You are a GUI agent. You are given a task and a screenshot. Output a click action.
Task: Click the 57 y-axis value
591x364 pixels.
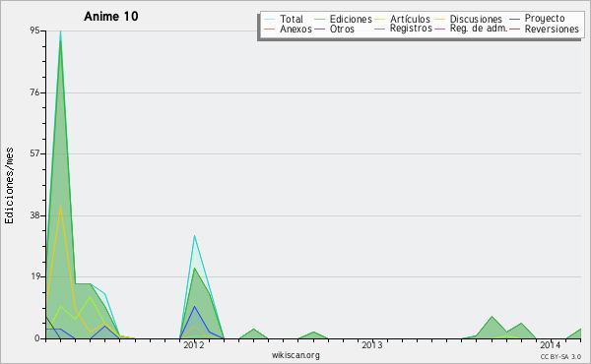click(x=34, y=153)
